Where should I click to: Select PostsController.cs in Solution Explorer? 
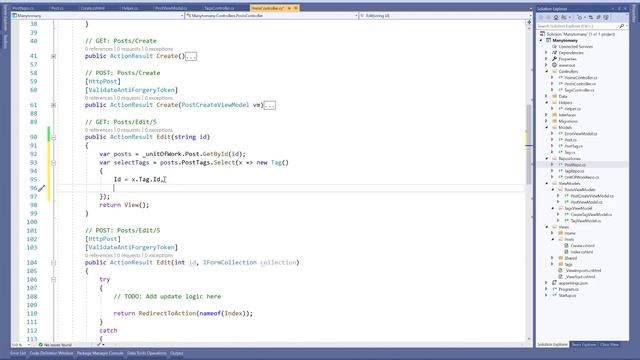(x=580, y=84)
